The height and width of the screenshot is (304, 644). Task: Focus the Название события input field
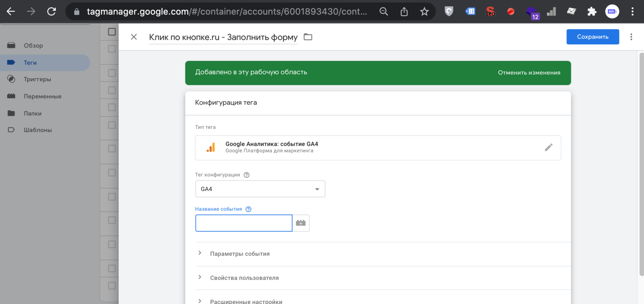click(x=244, y=223)
